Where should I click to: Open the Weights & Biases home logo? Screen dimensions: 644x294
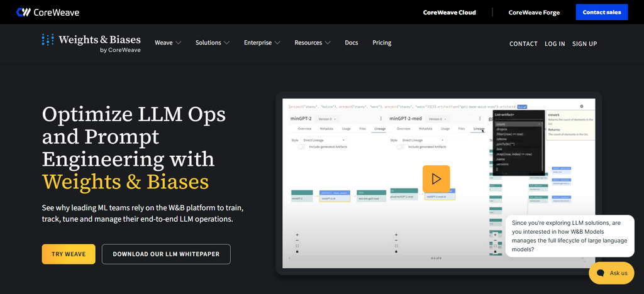[91, 43]
